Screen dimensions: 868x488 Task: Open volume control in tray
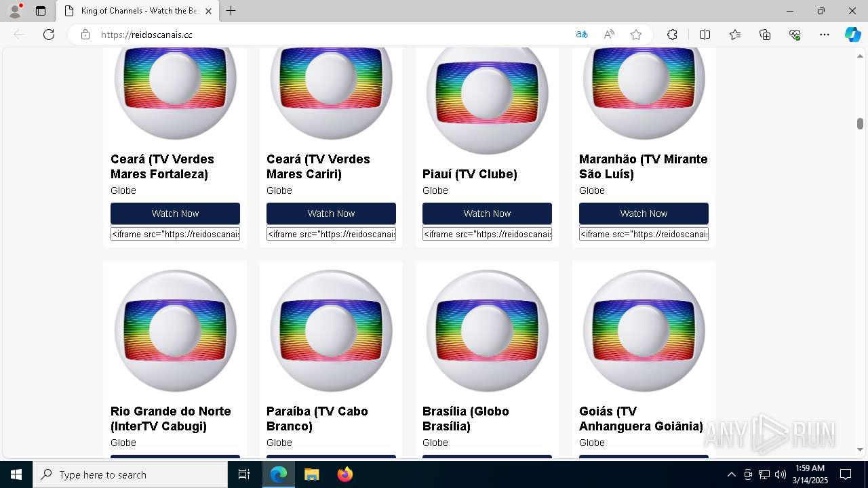click(781, 474)
